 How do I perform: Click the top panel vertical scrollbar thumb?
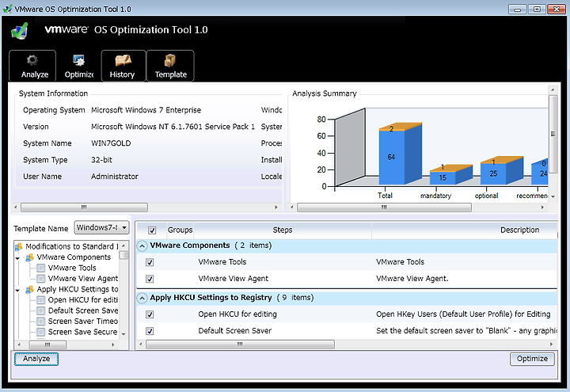point(553,134)
